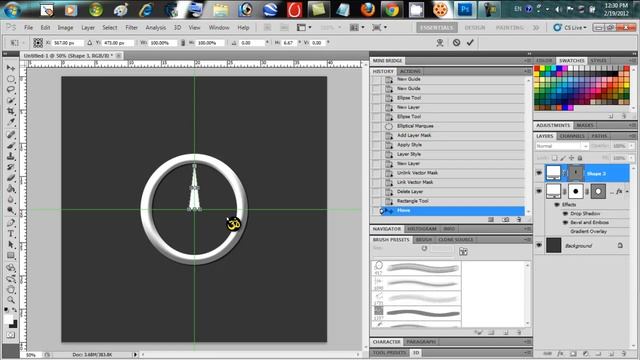Select the Move tool in the toolbox

(x=11, y=67)
